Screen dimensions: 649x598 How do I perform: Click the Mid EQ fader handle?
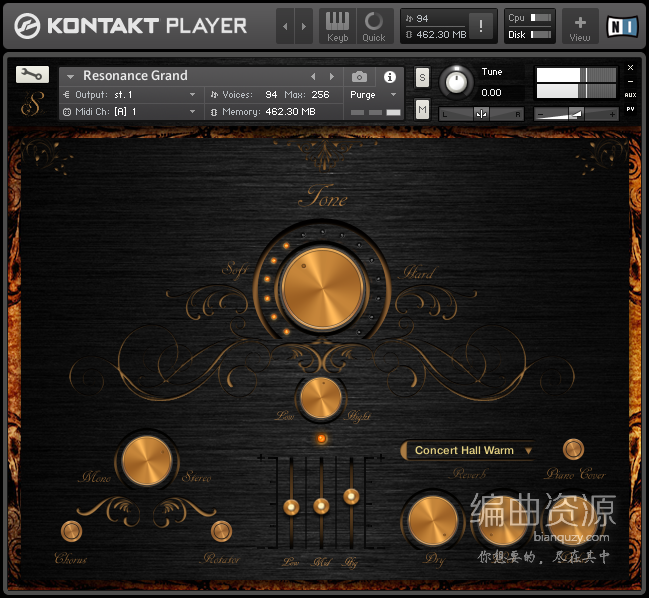321,506
